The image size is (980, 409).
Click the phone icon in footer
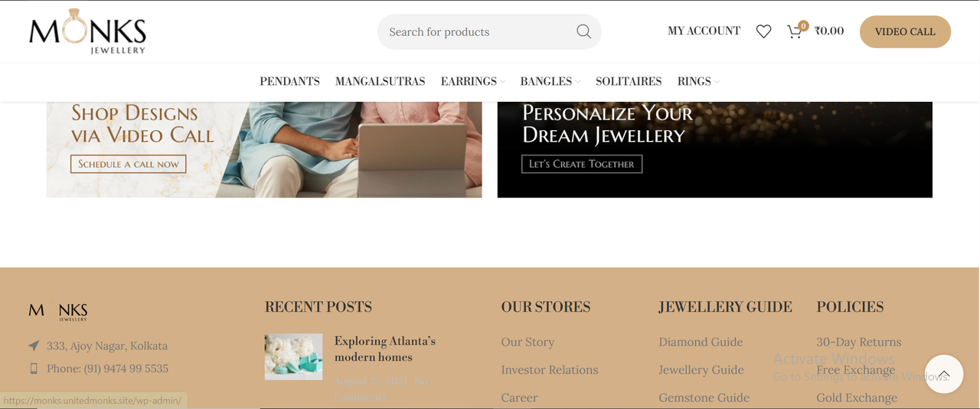pos(34,368)
